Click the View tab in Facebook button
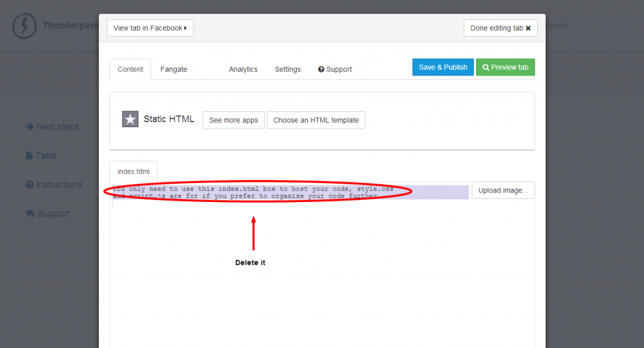The image size is (644, 348). (x=150, y=28)
